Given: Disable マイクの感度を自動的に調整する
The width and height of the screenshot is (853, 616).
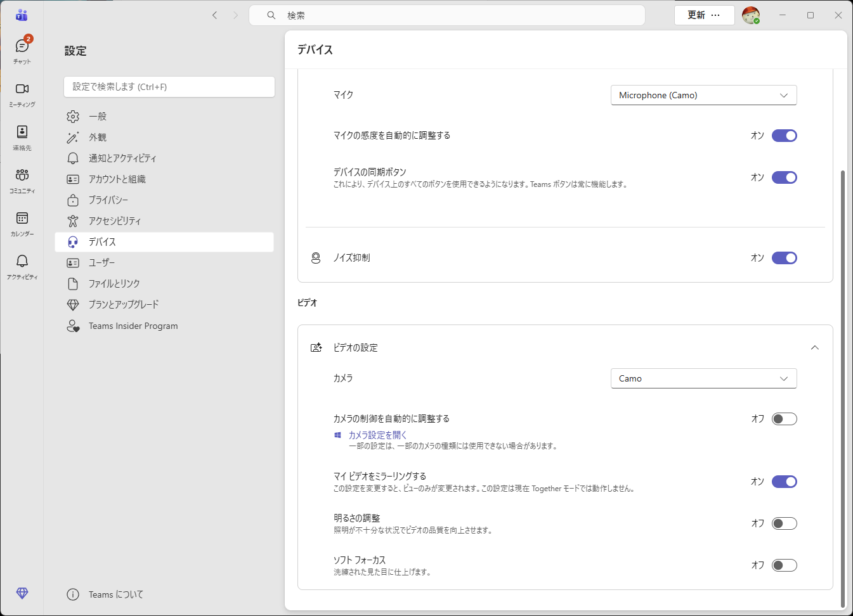Looking at the screenshot, I should [785, 135].
